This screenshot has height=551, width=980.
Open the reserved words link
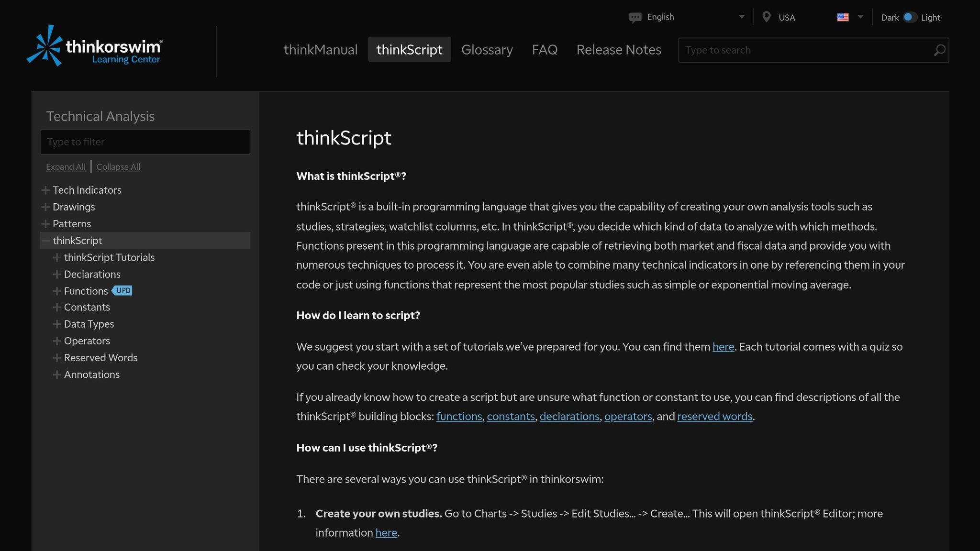pos(714,417)
